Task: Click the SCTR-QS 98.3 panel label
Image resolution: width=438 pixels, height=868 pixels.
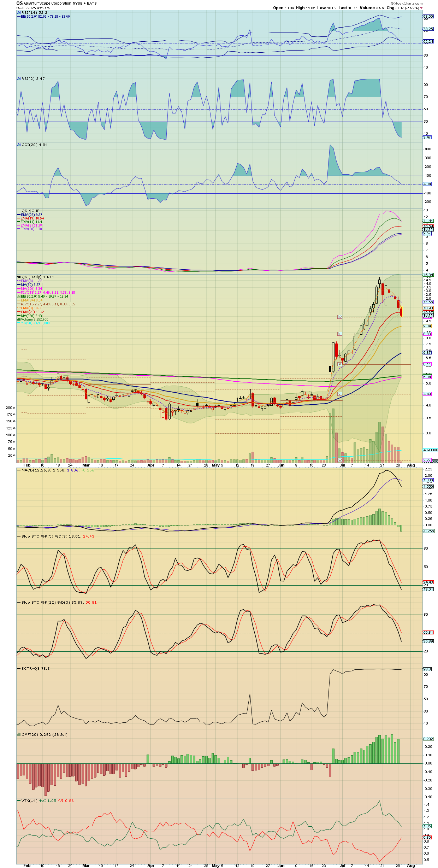Action: 36,668
